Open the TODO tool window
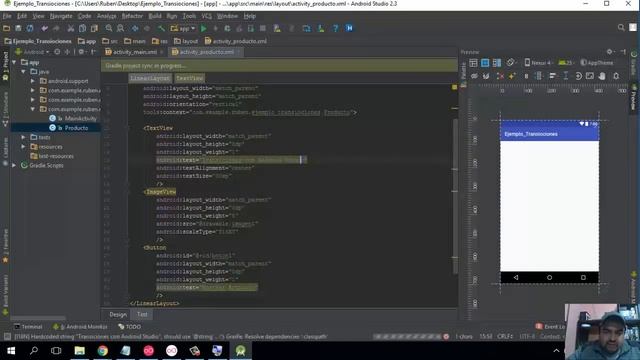 point(129,327)
